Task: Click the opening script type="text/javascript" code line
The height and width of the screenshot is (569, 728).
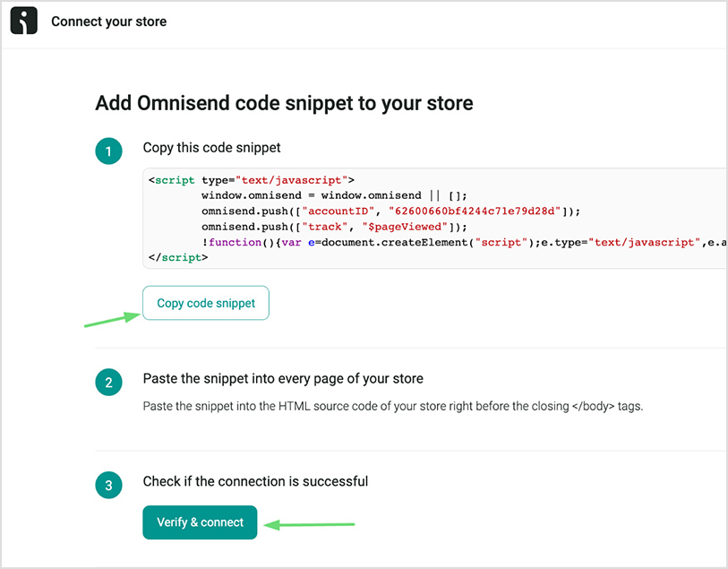Action: (252, 180)
